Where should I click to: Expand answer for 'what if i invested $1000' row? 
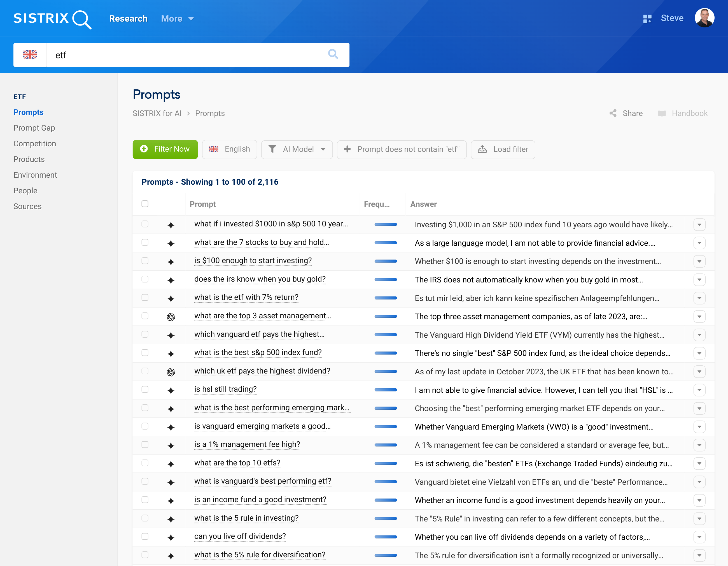tap(699, 225)
